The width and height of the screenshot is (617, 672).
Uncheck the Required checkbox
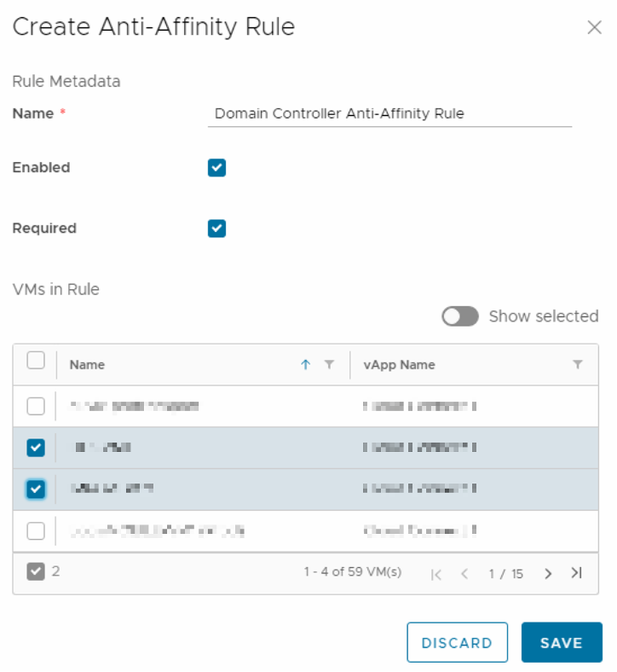tap(216, 229)
